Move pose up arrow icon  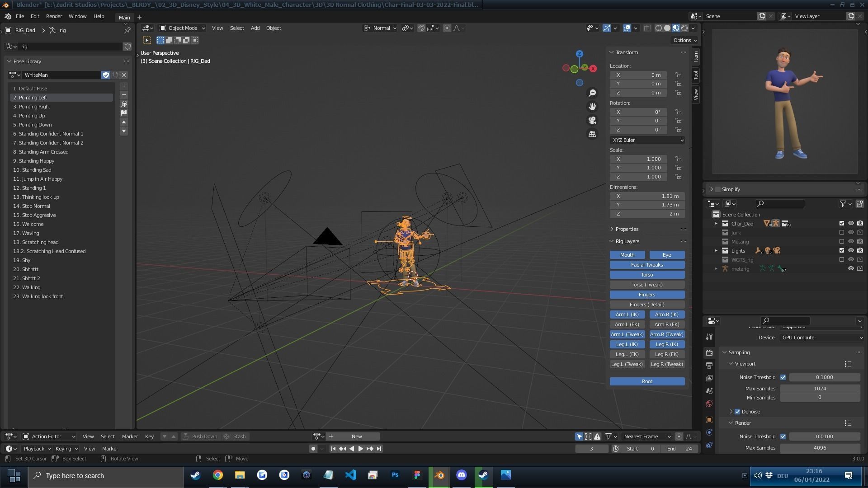click(124, 122)
